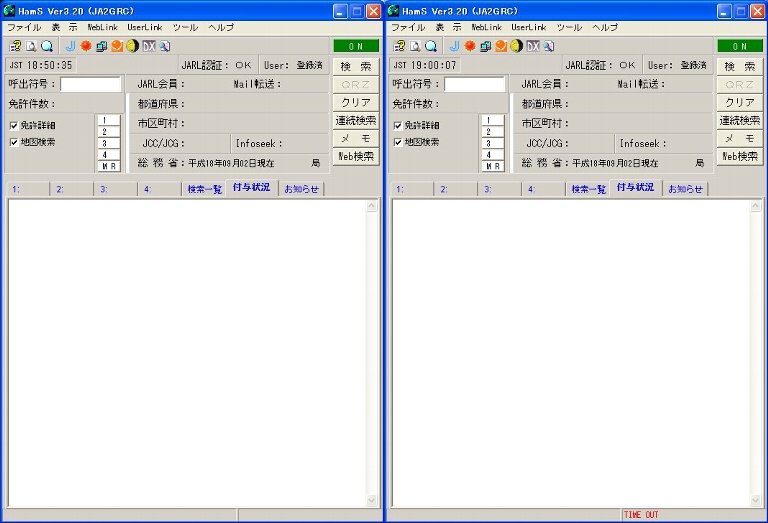
Task: Click the orange globe icon in 19:00:07 window
Action: pos(501,46)
